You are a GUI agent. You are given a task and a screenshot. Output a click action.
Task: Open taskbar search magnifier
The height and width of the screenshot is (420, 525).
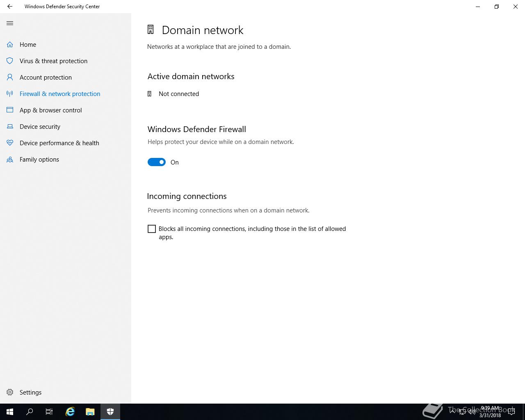coord(30,412)
